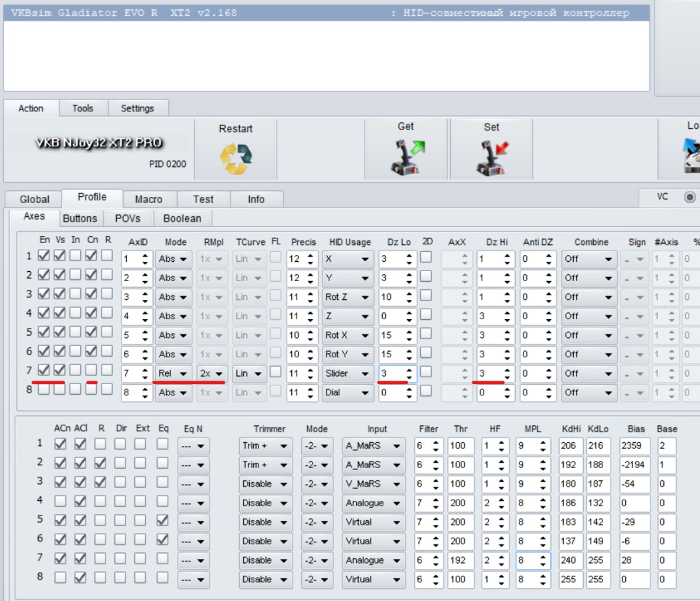Click the Bias field showing 2359
This screenshot has width=700, height=601.
tap(635, 445)
